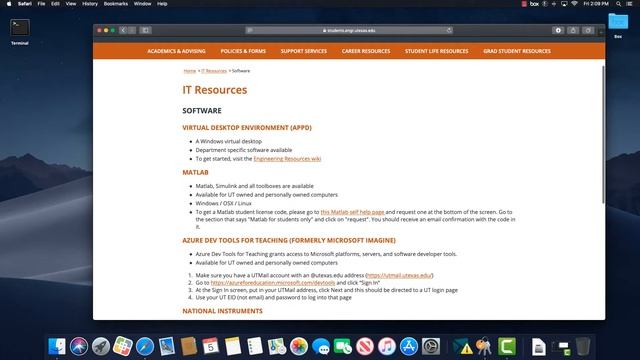Open Academics & Advising nav dropdown
Screen dimensions: 640x360
tap(176, 51)
